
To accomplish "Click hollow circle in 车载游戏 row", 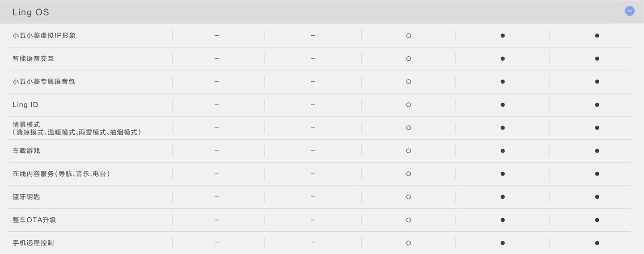I will pos(408,151).
